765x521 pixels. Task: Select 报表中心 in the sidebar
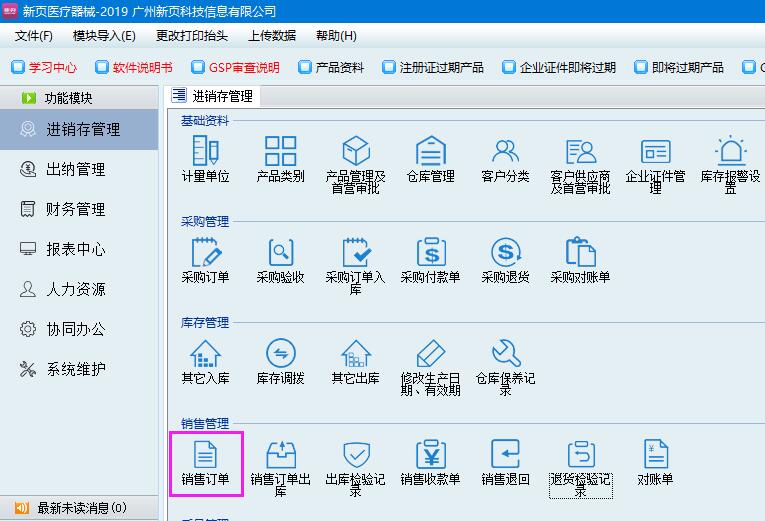click(x=75, y=249)
